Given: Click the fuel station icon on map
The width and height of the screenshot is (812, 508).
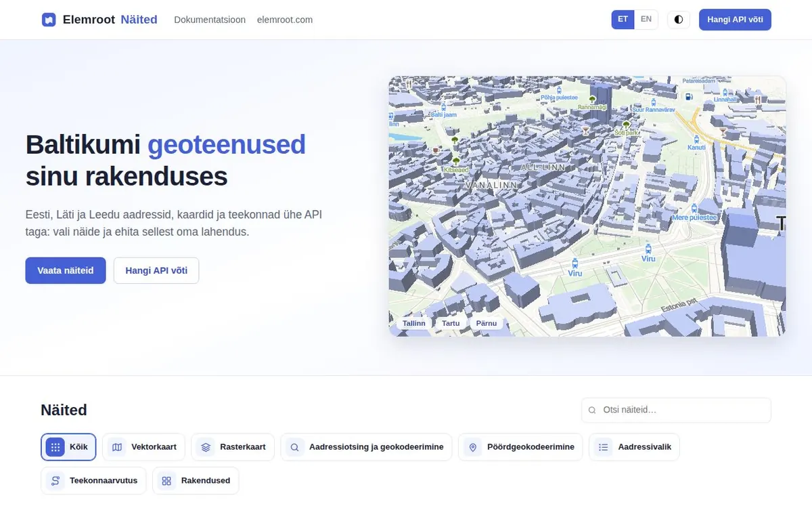Looking at the screenshot, I should point(689,97).
